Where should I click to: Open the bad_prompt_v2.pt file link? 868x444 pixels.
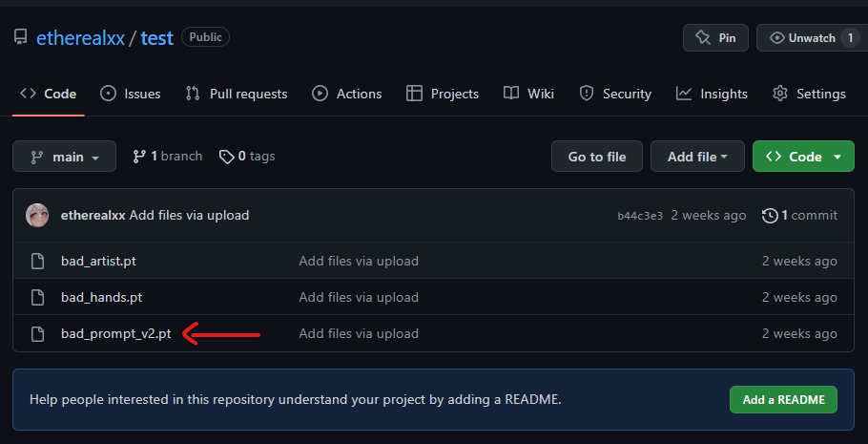click(x=115, y=333)
